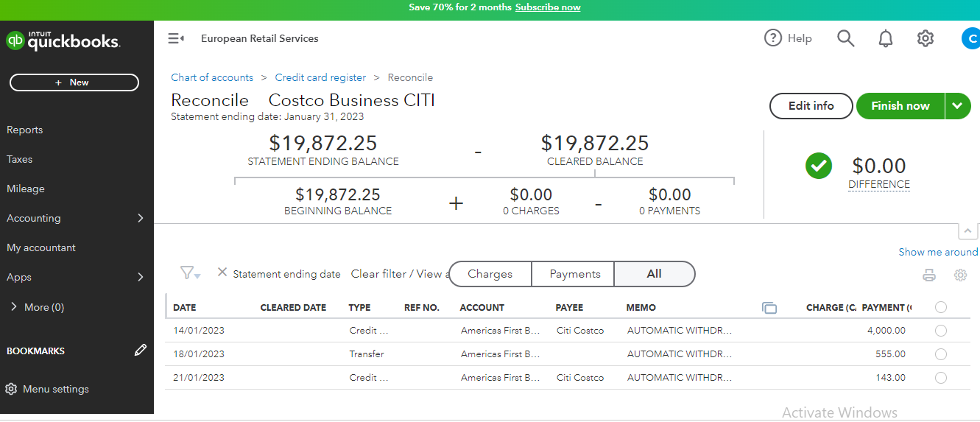Sort by the REF NO. column header
This screenshot has width=980, height=422.
[422, 308]
